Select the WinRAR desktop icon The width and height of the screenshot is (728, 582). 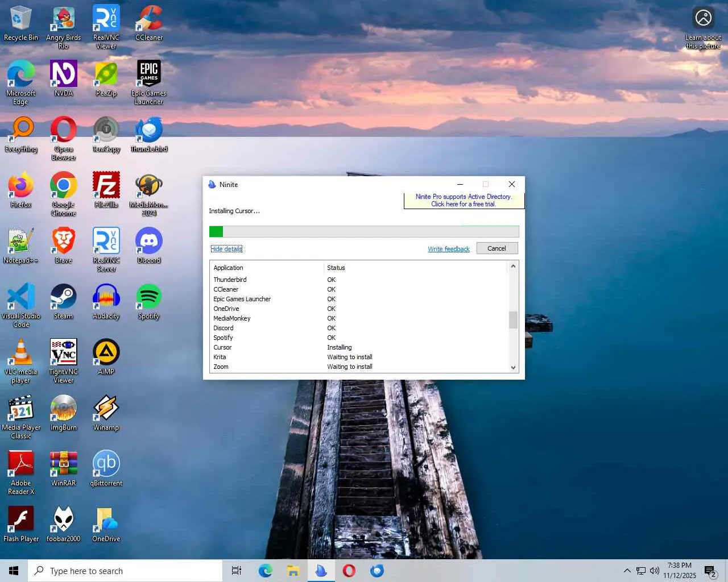click(64, 468)
